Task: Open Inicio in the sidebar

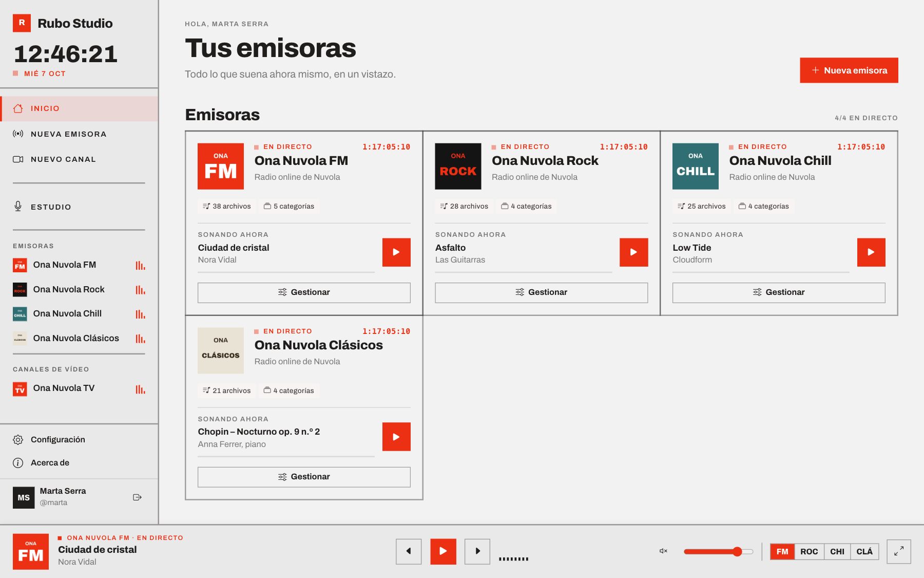Action: (80, 108)
